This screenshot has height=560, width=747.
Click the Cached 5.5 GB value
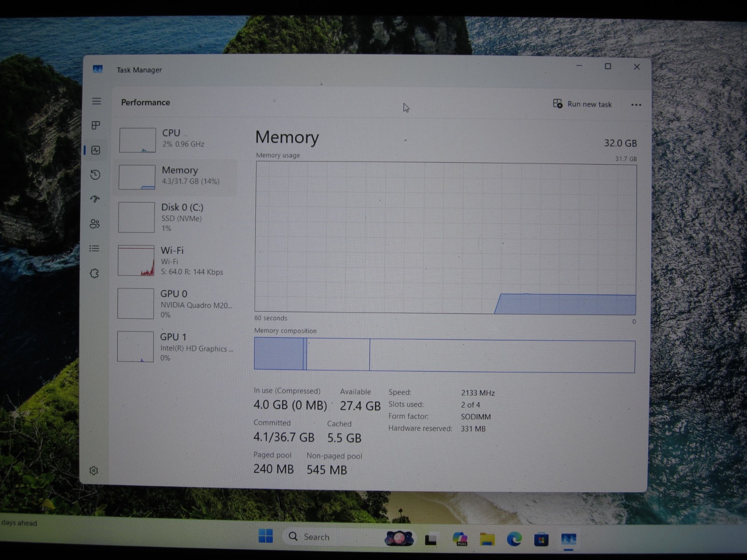pos(344,438)
